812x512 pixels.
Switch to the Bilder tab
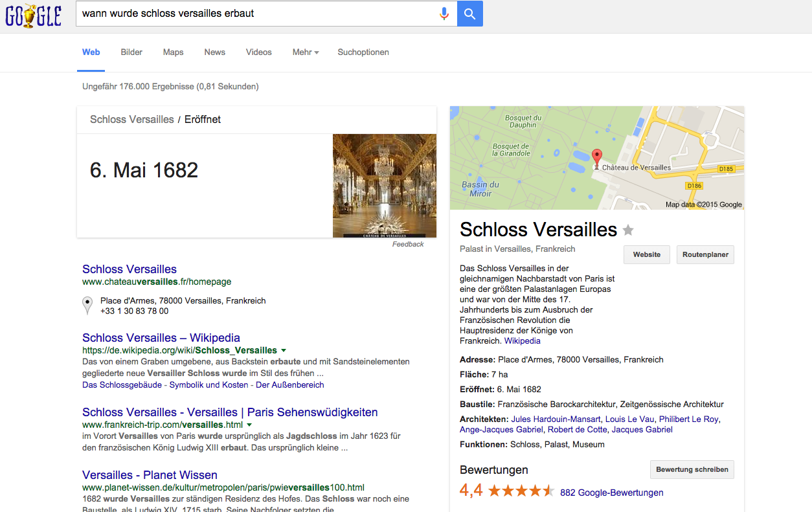(131, 52)
